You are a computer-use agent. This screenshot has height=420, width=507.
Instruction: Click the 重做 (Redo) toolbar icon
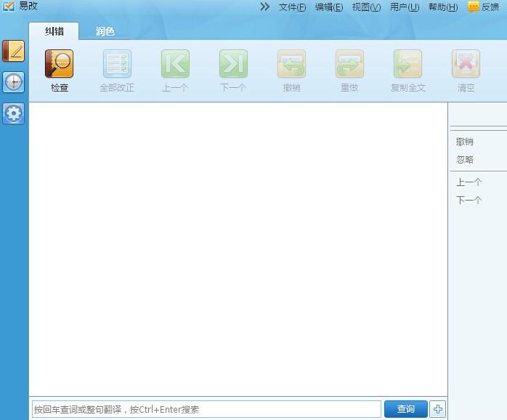coord(349,64)
